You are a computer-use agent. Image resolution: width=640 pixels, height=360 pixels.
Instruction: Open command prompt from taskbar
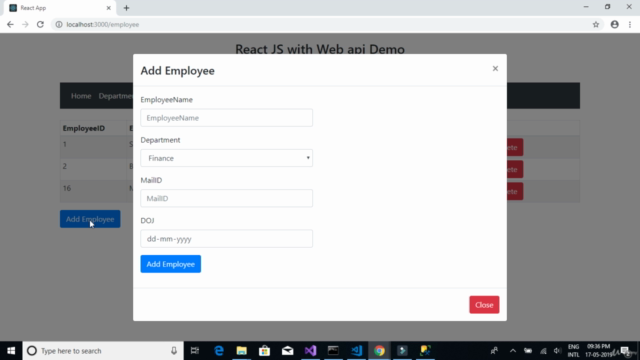coord(333,351)
